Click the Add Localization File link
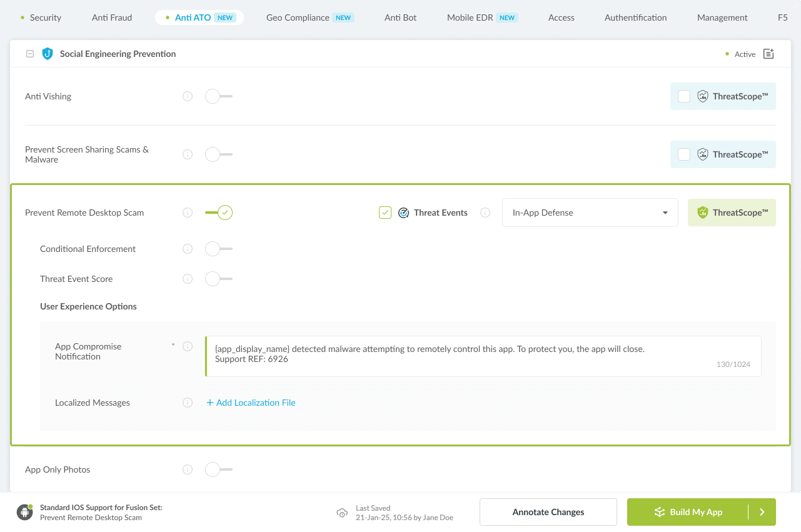 click(x=251, y=403)
